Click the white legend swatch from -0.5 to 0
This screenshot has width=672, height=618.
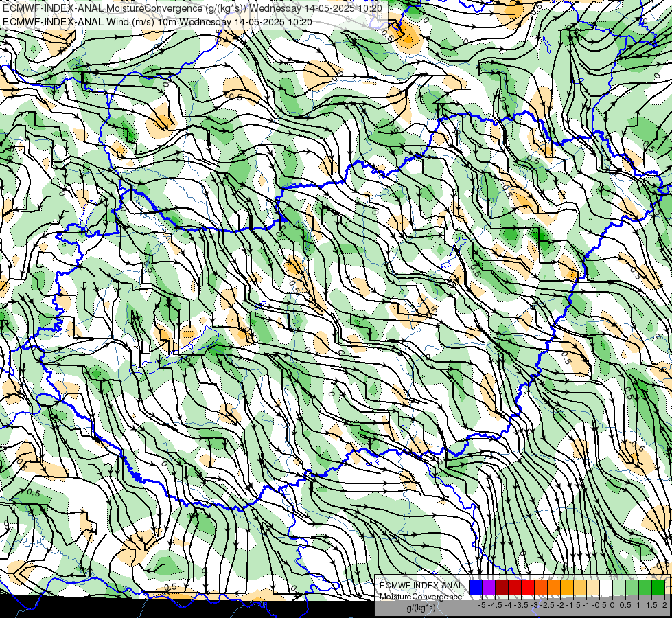(606, 588)
